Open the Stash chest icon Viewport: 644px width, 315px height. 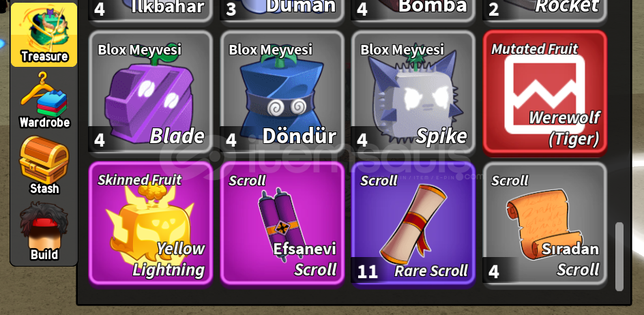44,166
